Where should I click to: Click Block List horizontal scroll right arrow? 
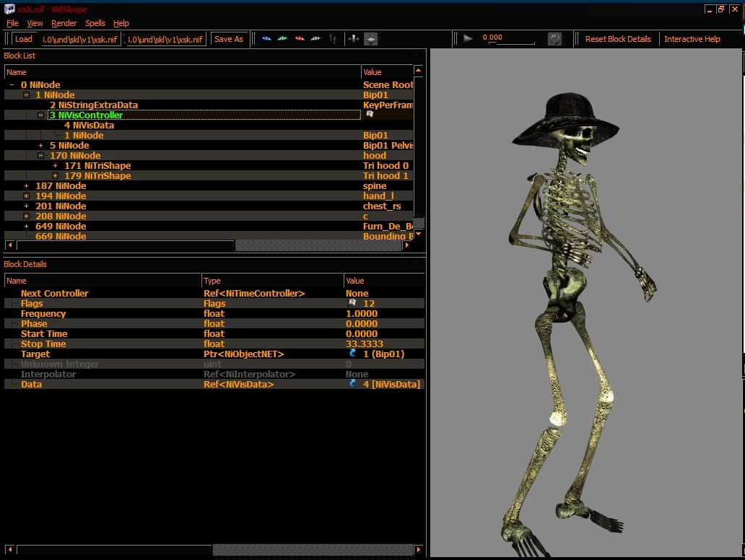tap(406, 245)
